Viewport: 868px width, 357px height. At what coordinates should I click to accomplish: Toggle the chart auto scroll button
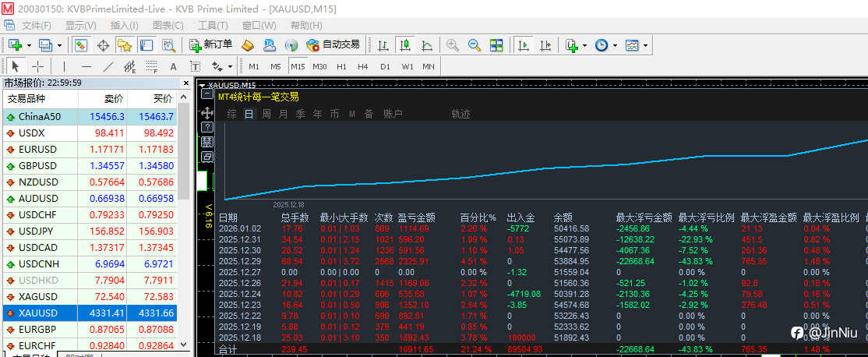524,45
